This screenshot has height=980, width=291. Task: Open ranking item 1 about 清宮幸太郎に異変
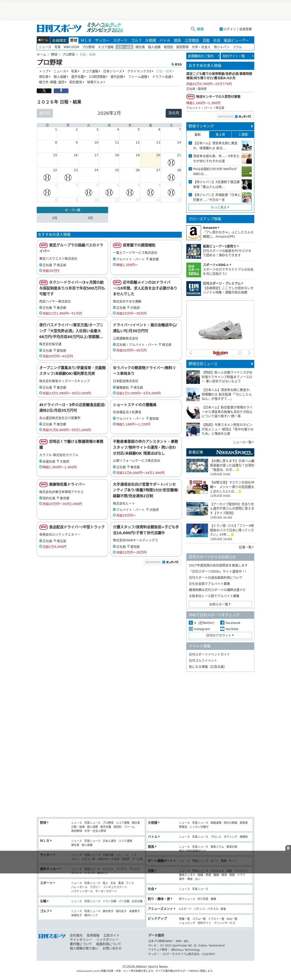215,146
